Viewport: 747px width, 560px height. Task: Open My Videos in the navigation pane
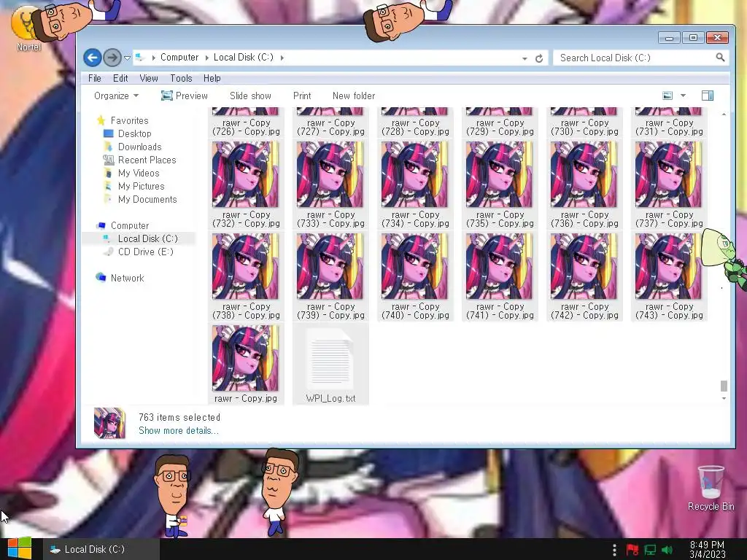(x=139, y=173)
